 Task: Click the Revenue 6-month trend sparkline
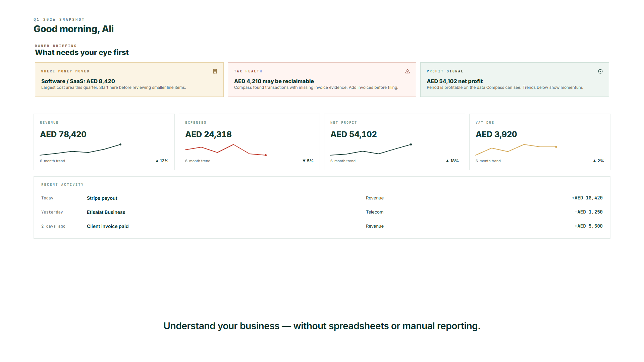click(80, 150)
